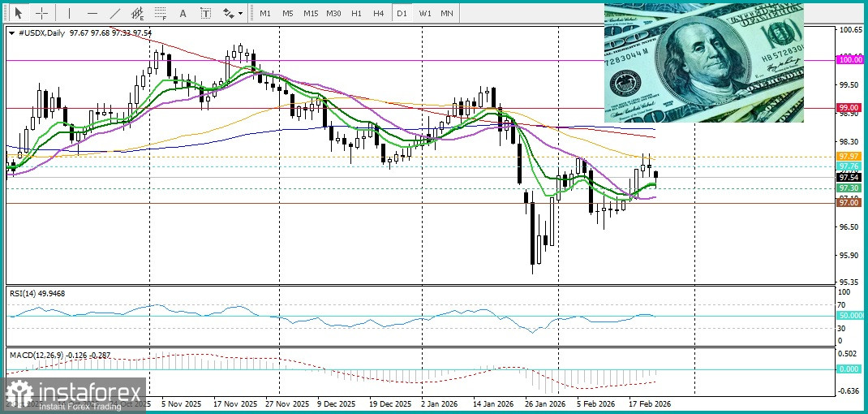The image size is (868, 414).
Task: Click the H1 timeframe button
Action: 356,13
